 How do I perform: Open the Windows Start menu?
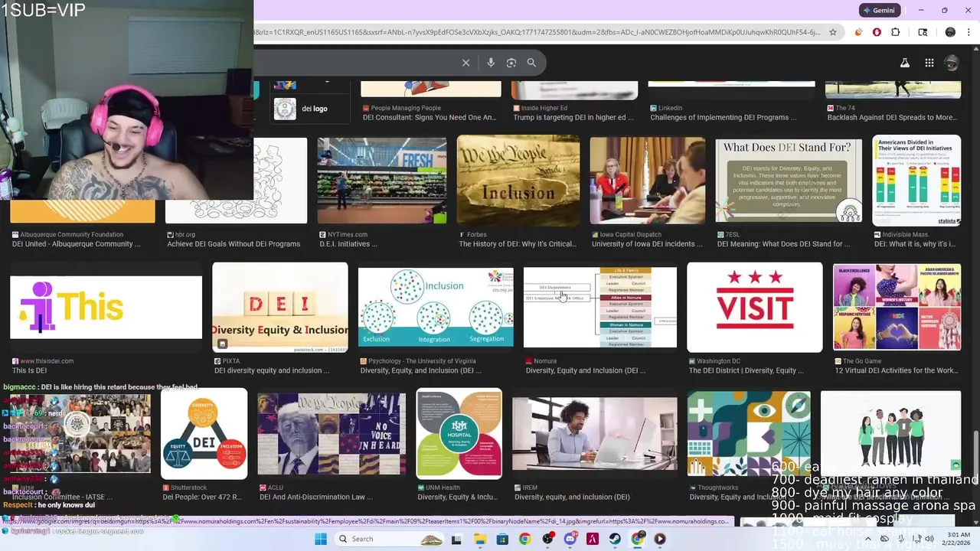pos(321,539)
